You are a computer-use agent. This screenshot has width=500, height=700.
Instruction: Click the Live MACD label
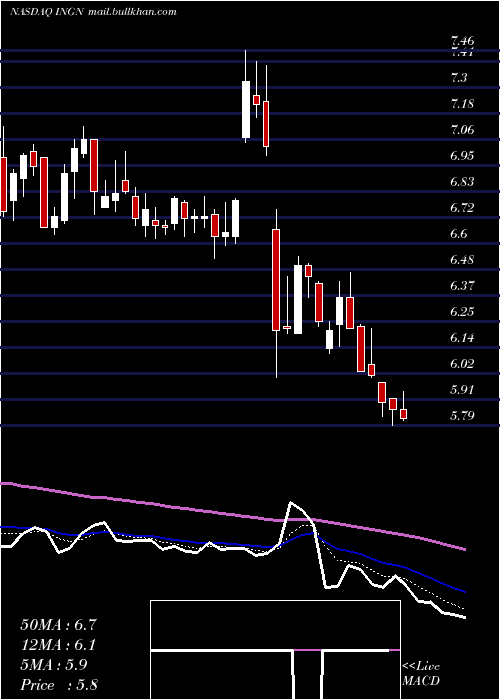[421, 673]
